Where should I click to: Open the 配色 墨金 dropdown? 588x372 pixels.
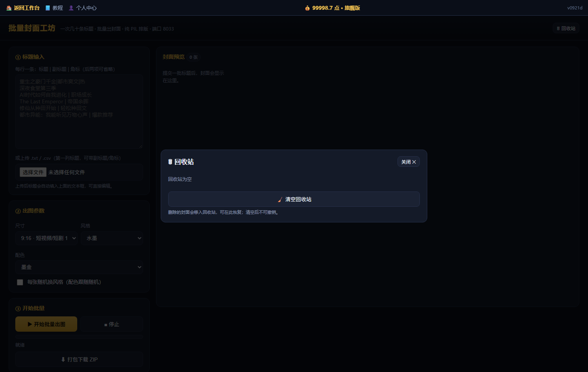pyautogui.click(x=79, y=267)
